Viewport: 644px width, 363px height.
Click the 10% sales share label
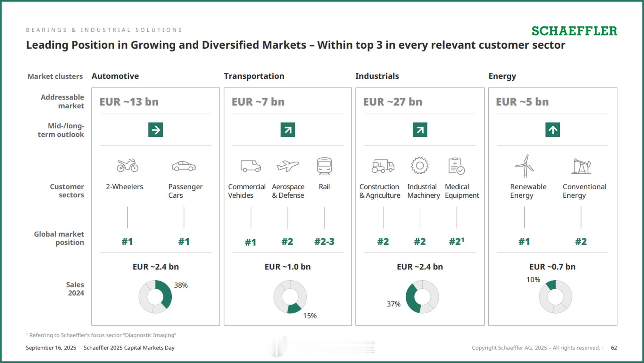click(533, 280)
